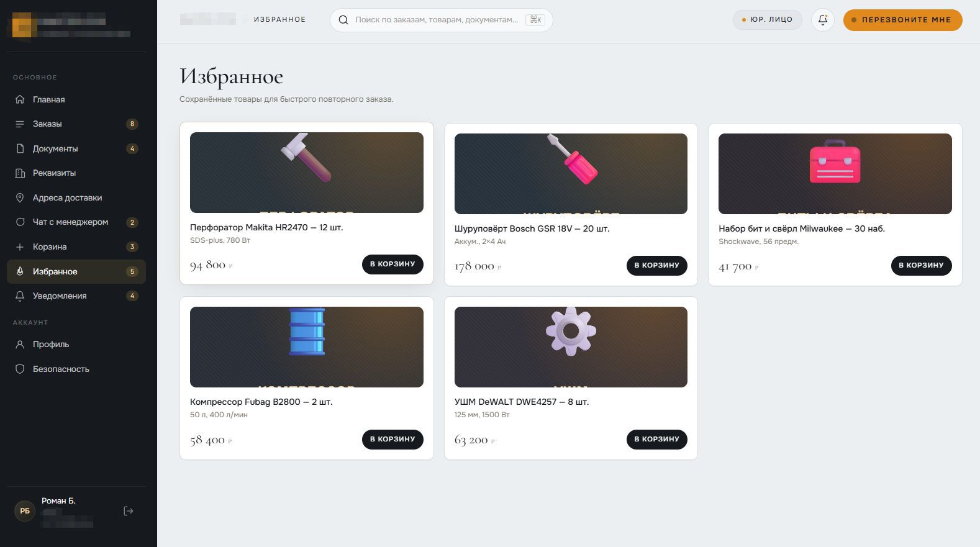Open Безопасность settings
The image size is (980, 547).
pos(76,369)
